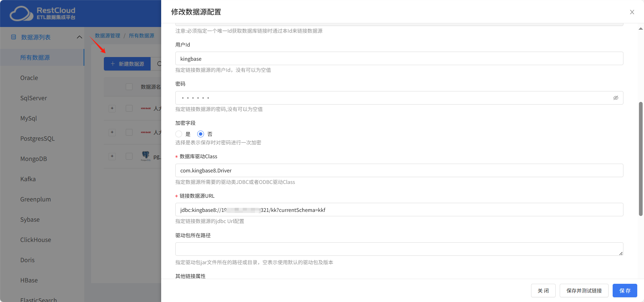Viewport: 644px width, 302px height.
Task: Click the second row Kingbase logo icon
Action: coord(146,132)
